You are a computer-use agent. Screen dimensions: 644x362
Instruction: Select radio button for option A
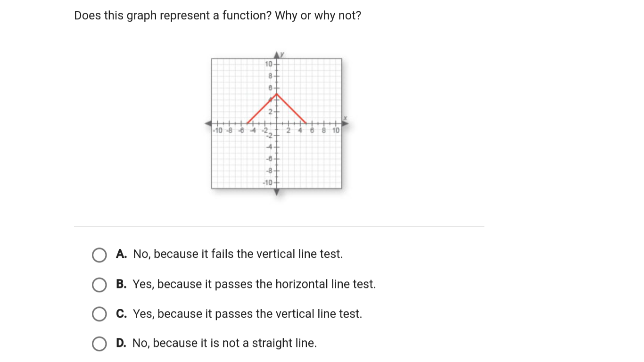[x=99, y=255]
